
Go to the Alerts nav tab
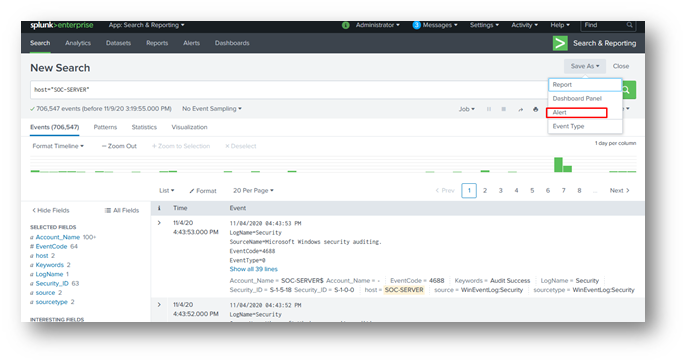191,43
